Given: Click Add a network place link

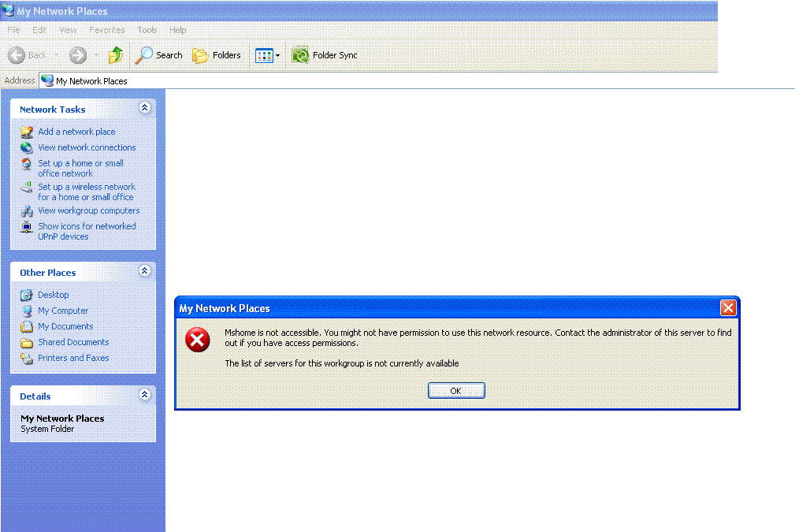Looking at the screenshot, I should 76,132.
